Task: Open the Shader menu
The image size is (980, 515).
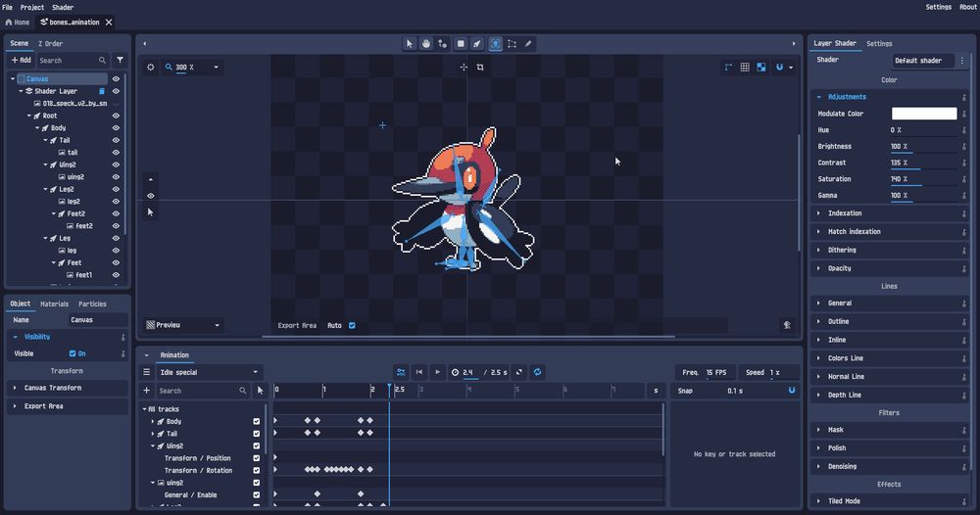Action: (x=63, y=7)
